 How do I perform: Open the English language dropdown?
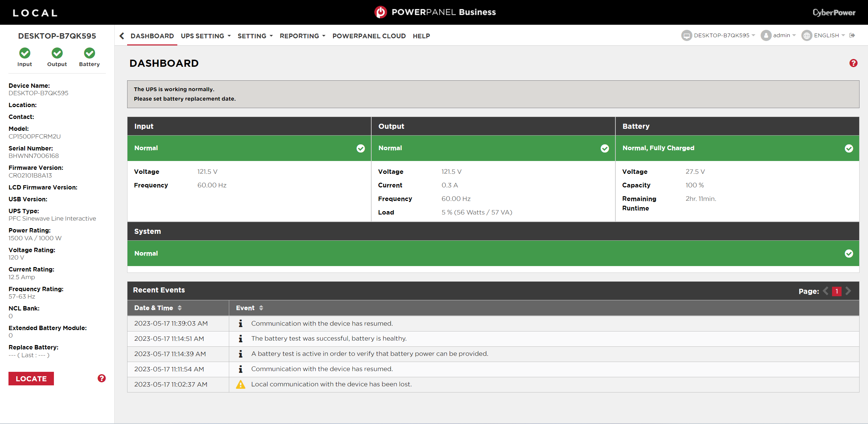tap(823, 35)
